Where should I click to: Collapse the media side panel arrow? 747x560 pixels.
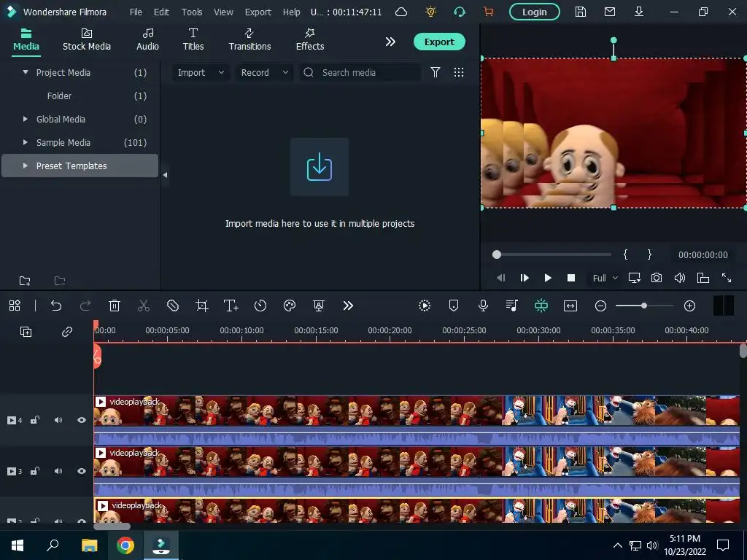165,175
